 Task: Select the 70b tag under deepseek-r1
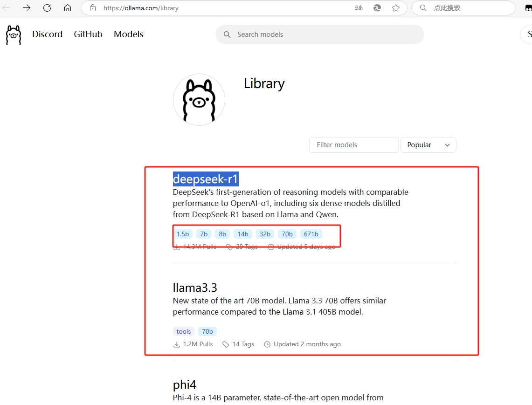pyautogui.click(x=287, y=234)
